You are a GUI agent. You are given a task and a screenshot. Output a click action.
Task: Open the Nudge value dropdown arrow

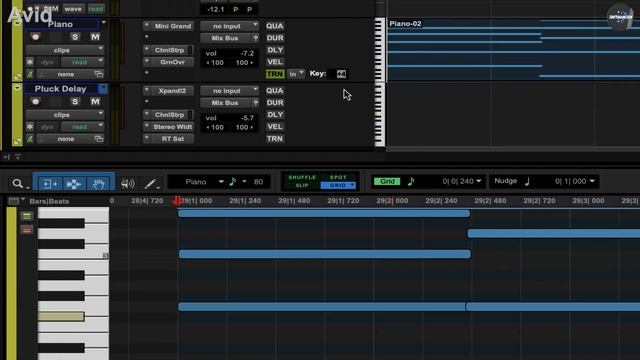click(x=592, y=181)
